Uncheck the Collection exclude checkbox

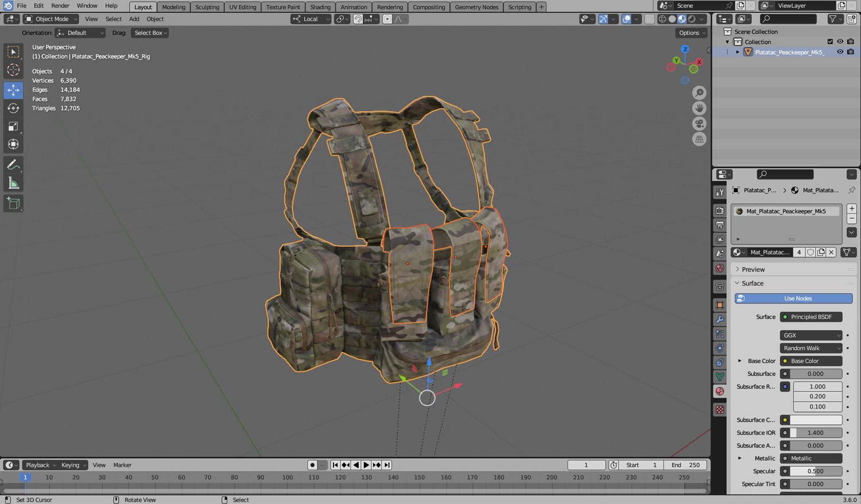830,41
